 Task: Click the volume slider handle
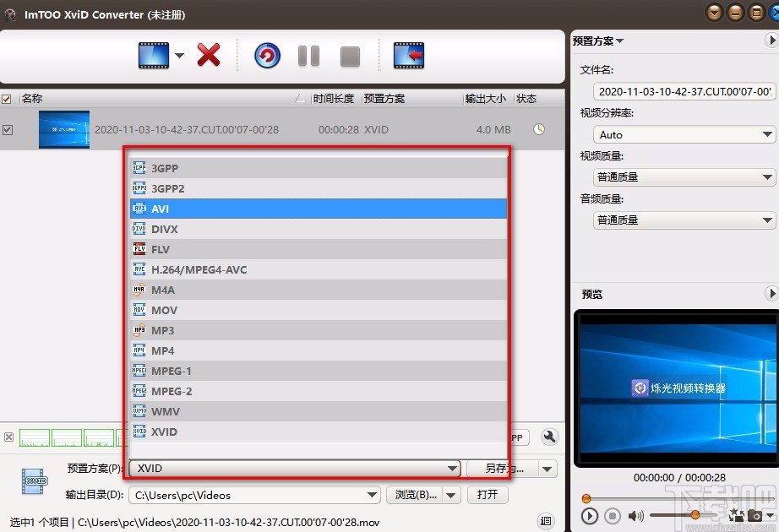click(x=695, y=514)
